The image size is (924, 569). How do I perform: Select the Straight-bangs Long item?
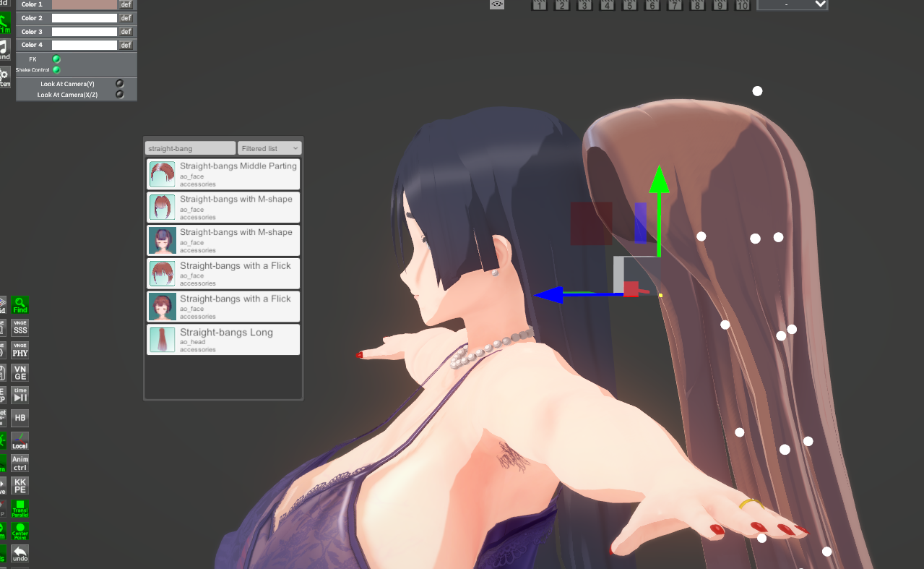[223, 340]
